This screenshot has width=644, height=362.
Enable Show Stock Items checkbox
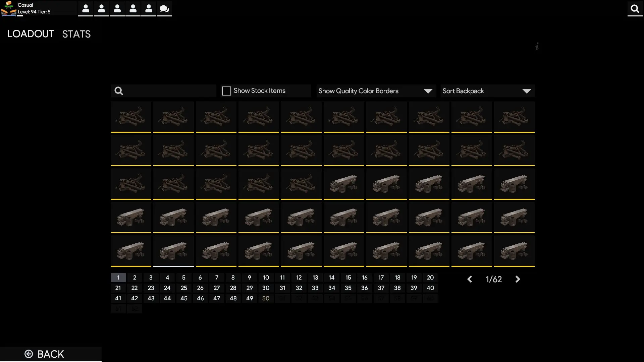(226, 91)
